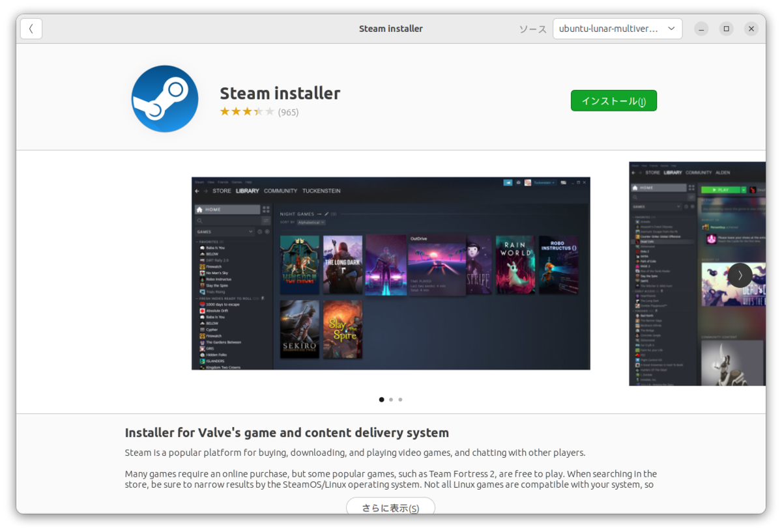Viewport: 782px width, 532px height.
Task: Click the 'Steam is a popular platform' paragraph
Action: click(355, 453)
